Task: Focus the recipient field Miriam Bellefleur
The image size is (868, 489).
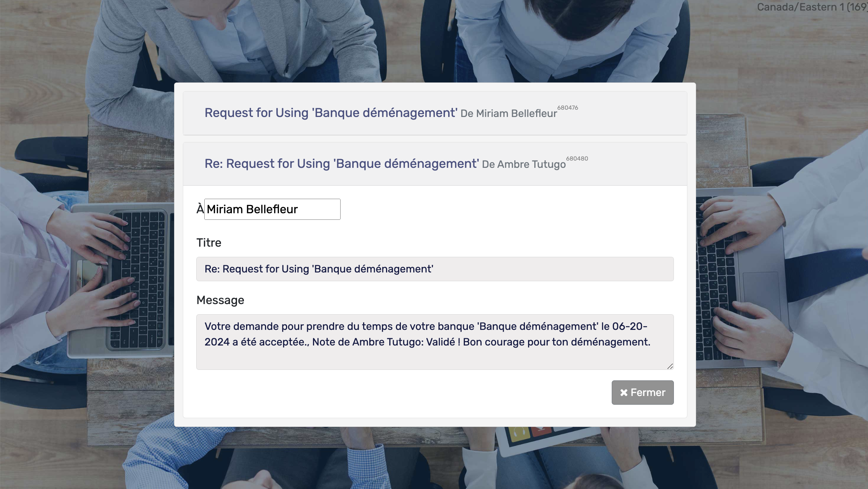Action: (272, 209)
